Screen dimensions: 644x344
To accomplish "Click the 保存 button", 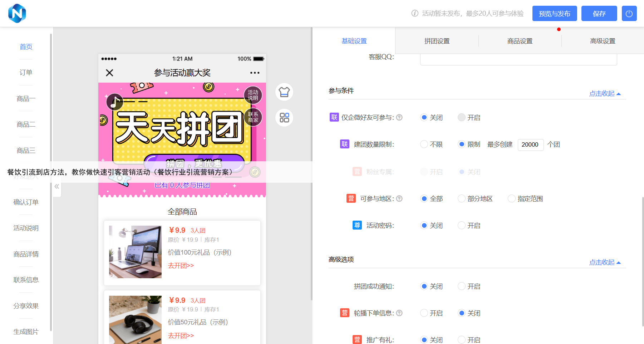I will coord(599,14).
